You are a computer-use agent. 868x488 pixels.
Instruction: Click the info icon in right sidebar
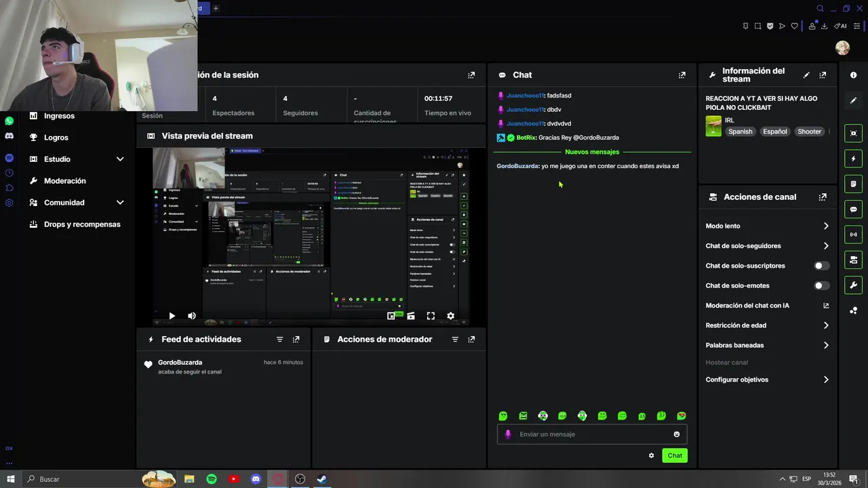click(x=853, y=75)
